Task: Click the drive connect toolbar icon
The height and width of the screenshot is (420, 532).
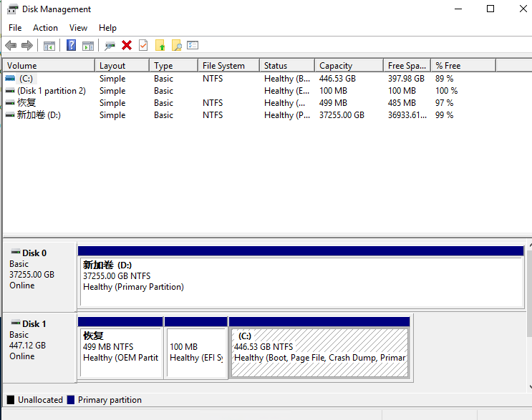Action: coord(110,46)
